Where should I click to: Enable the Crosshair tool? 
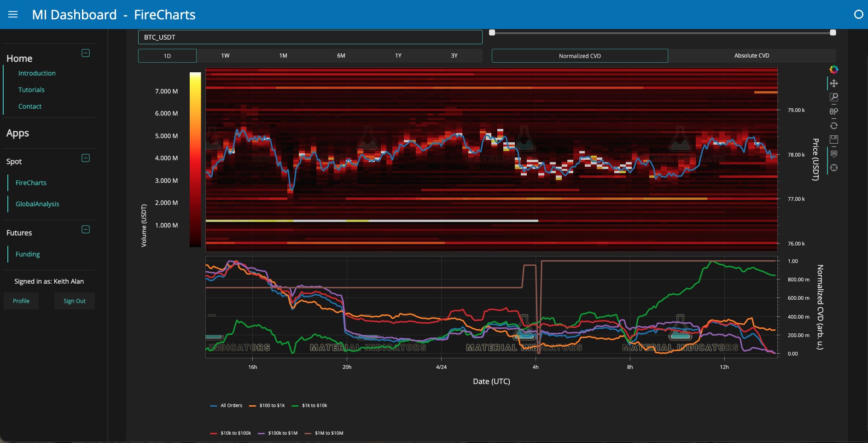coord(833,168)
